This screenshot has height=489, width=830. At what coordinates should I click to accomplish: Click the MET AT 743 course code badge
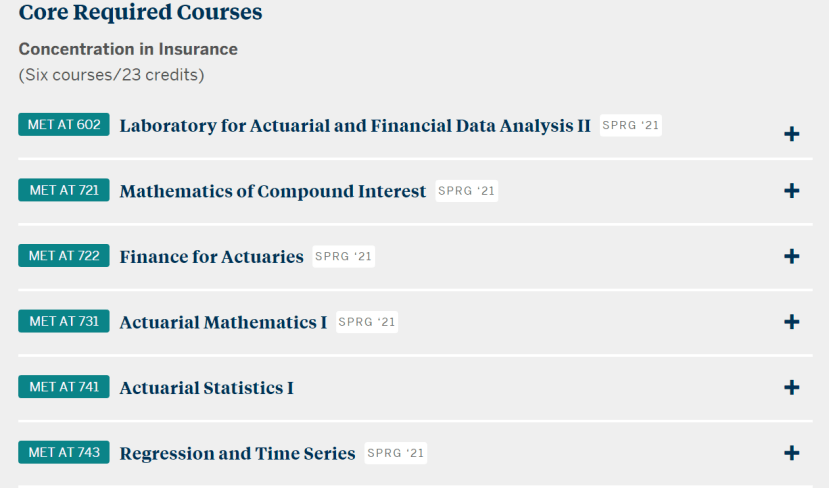point(64,452)
